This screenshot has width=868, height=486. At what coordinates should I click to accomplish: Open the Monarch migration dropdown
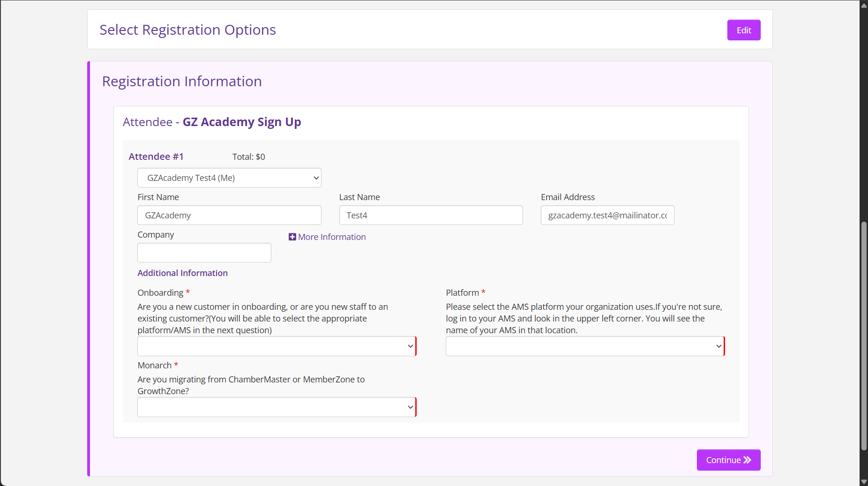277,407
